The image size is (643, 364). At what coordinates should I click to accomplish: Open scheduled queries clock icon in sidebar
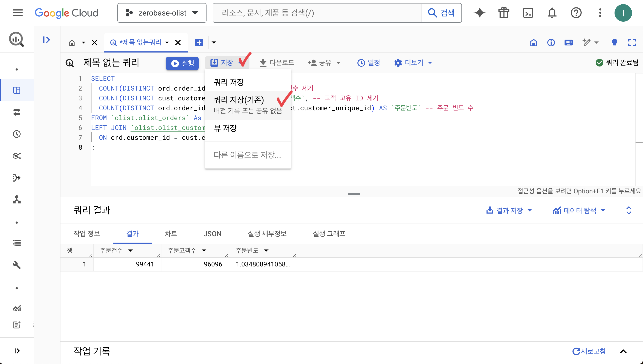tap(17, 134)
